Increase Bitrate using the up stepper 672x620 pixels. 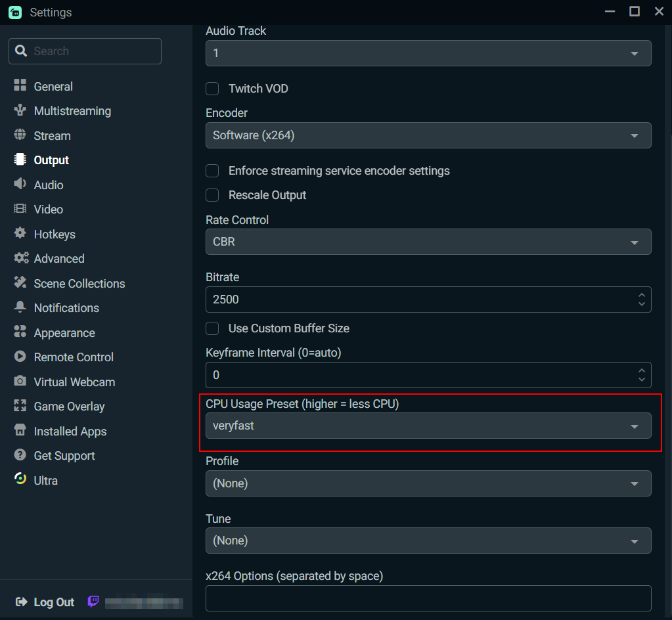(642, 295)
